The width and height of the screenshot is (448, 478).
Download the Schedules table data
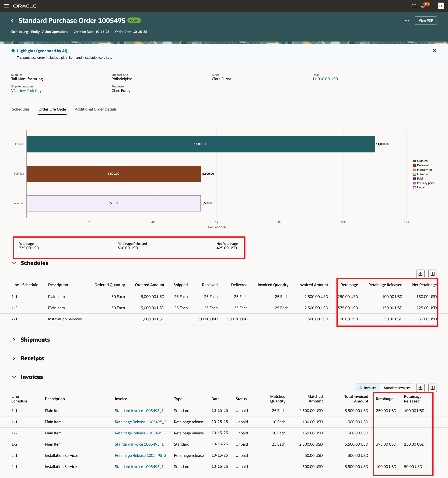coord(420,274)
